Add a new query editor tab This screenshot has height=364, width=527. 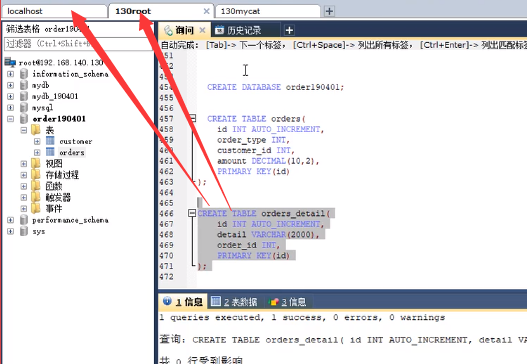(x=289, y=31)
